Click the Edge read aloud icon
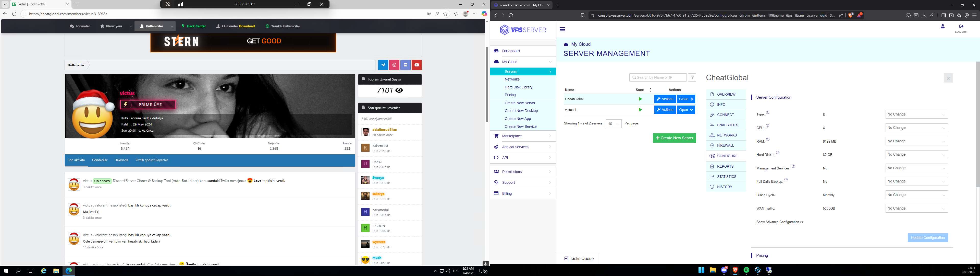Image resolution: width=980 pixels, height=276 pixels. [437, 14]
